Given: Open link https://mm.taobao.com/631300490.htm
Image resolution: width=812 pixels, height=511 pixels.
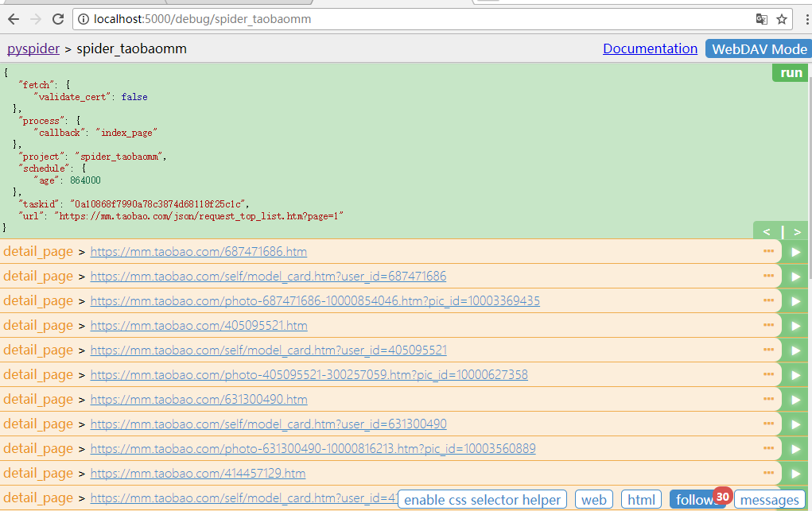Looking at the screenshot, I should [199, 400].
